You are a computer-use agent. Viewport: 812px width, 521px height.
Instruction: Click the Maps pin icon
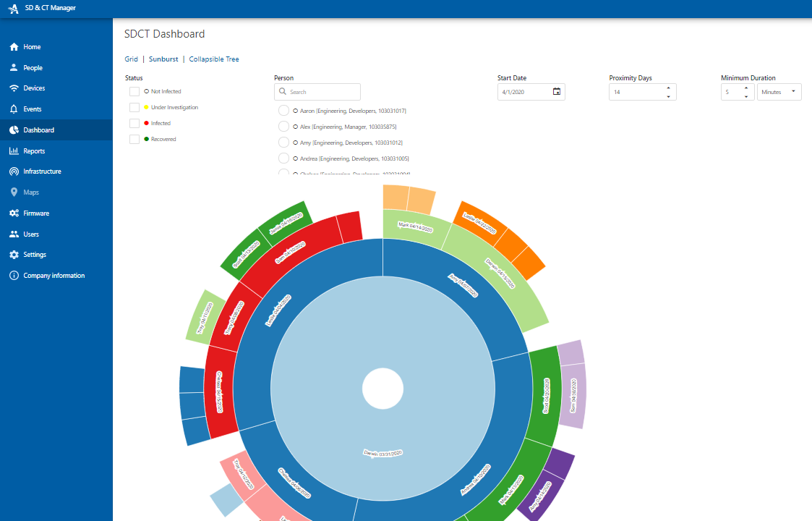14,192
